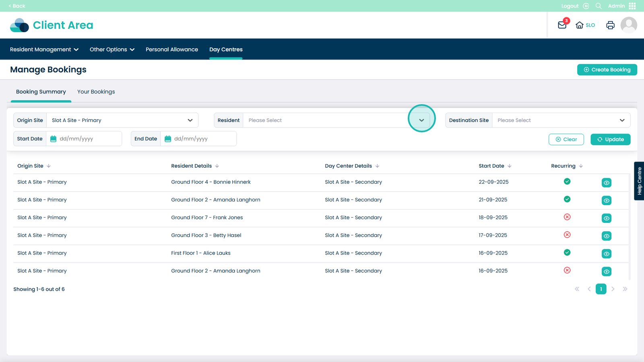This screenshot has width=644, height=362.
Task: Switch to the Your Bookings tab
Action: click(96, 92)
